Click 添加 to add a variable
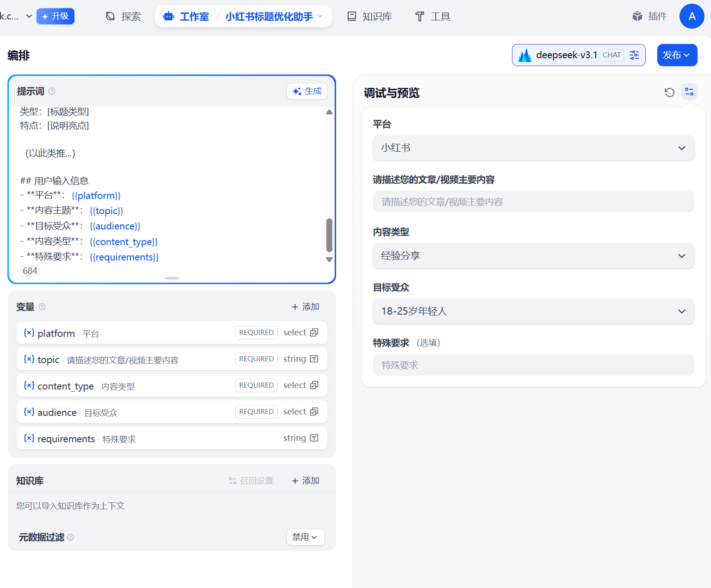 coord(306,307)
